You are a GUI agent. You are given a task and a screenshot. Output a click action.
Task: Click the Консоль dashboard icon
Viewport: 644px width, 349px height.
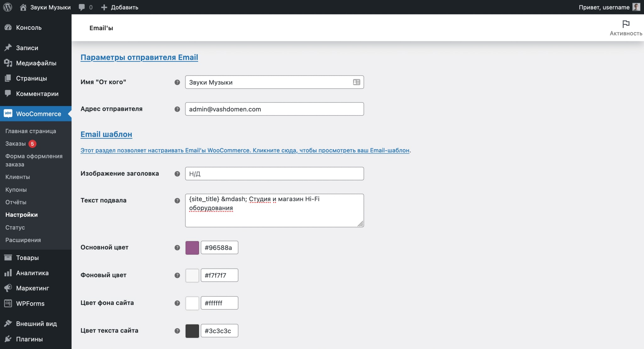(x=8, y=27)
